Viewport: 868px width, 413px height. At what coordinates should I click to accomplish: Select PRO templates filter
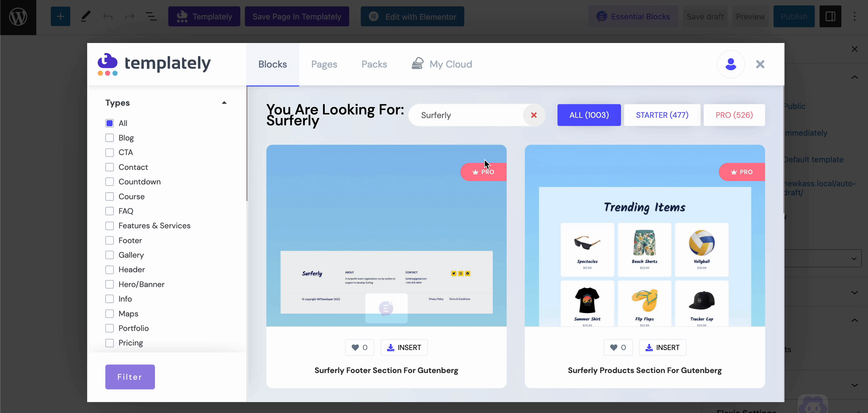coord(734,114)
